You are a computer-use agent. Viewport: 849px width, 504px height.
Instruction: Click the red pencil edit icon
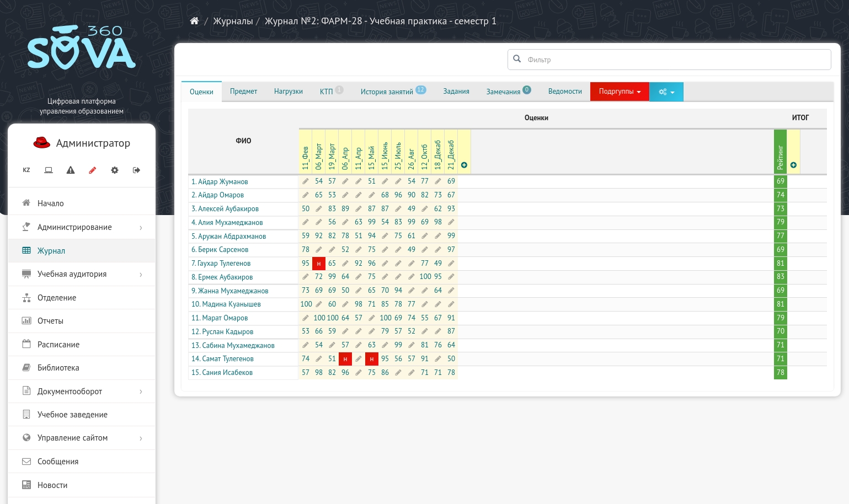point(93,170)
